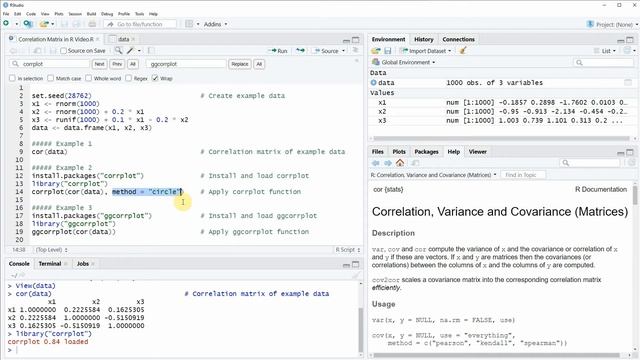
Task: Open the Tools menu
Action: [x=140, y=14]
